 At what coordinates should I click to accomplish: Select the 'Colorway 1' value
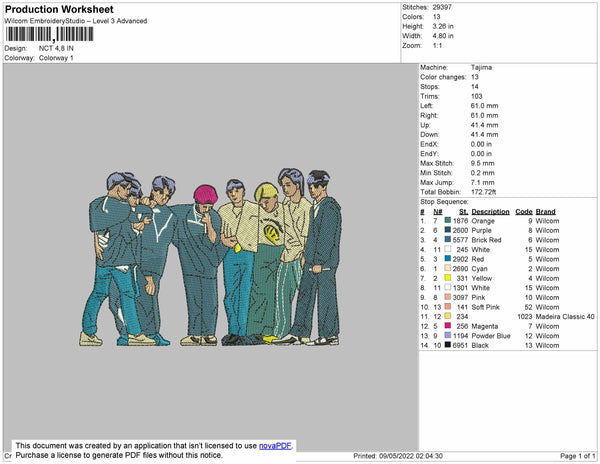56,58
